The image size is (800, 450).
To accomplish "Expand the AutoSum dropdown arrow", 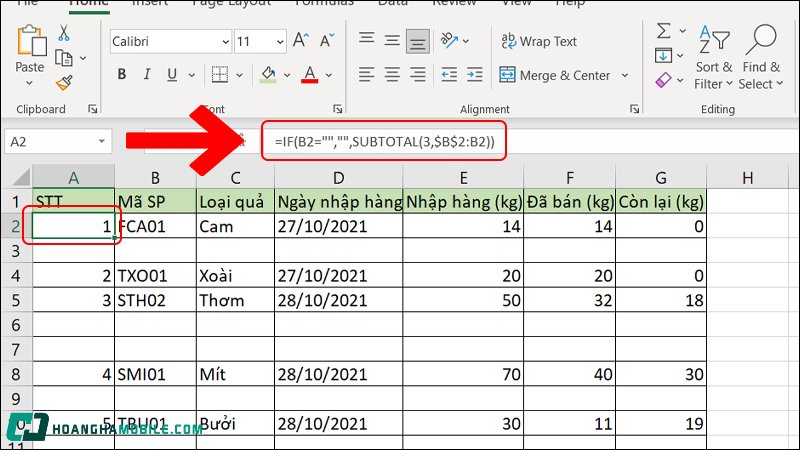I will (x=683, y=31).
